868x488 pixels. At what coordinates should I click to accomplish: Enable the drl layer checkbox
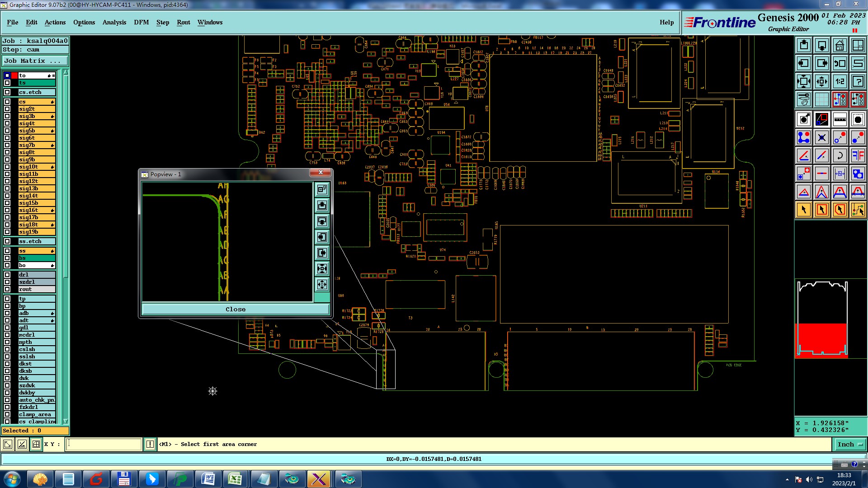(7, 275)
